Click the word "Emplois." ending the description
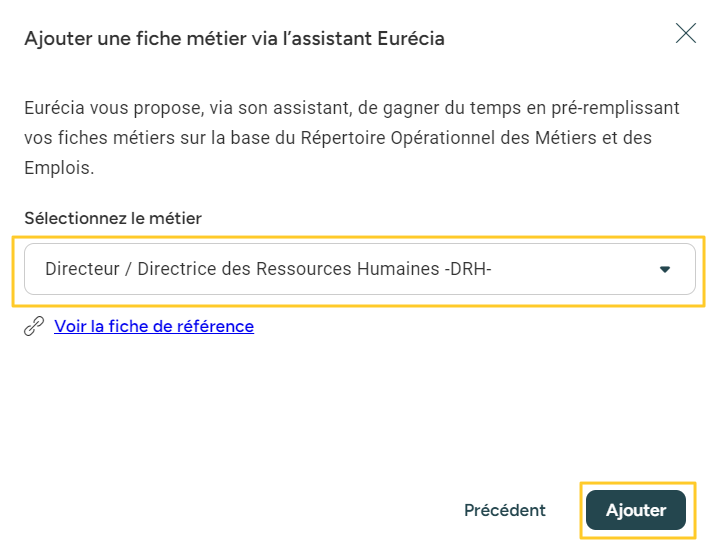Viewport: 718px width, 550px height. [59, 168]
